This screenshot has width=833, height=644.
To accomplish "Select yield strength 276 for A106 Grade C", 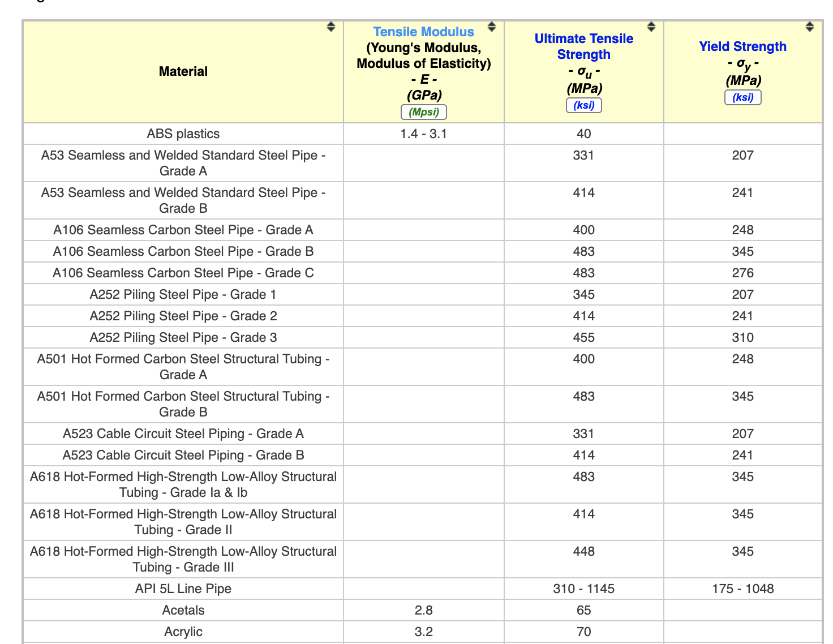I will [743, 273].
